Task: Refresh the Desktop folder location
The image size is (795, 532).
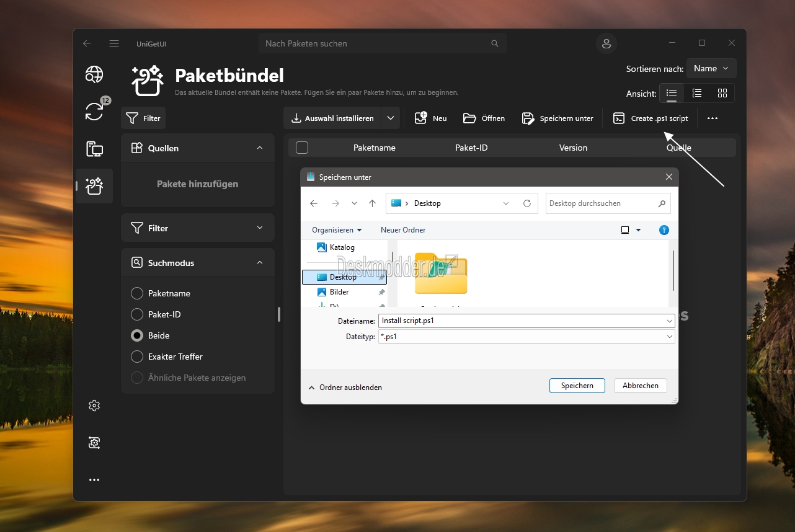Action: (x=527, y=203)
